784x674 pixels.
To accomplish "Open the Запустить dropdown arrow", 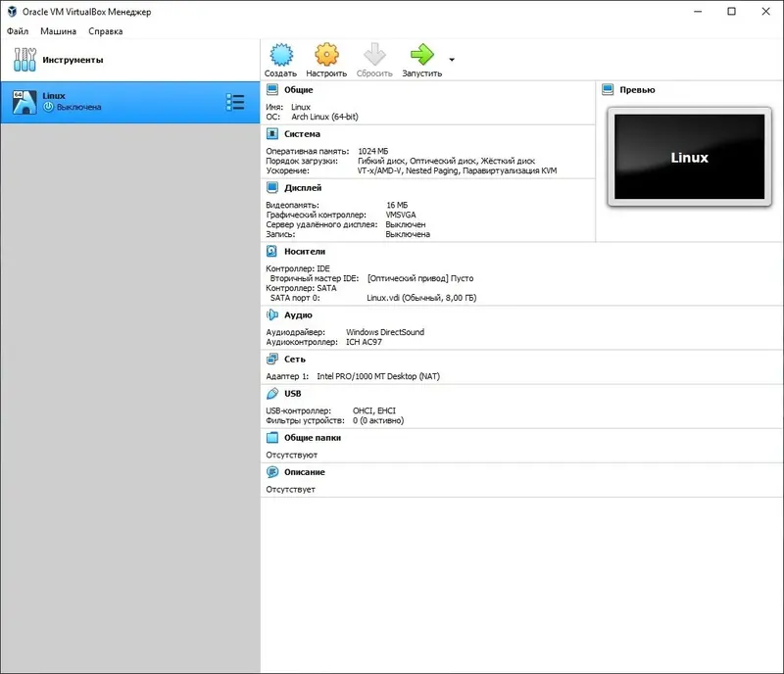I will [451, 60].
